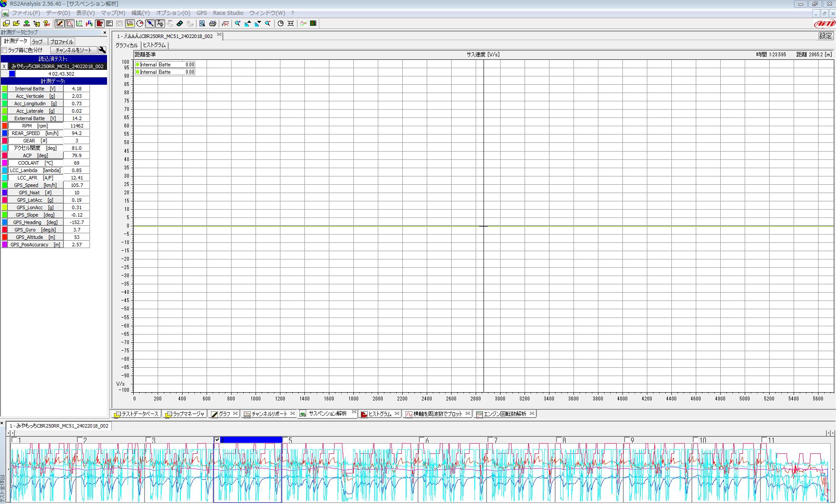The width and height of the screenshot is (836, 504).
Task: Select the アクセル開度 channel row
Action: point(35,148)
